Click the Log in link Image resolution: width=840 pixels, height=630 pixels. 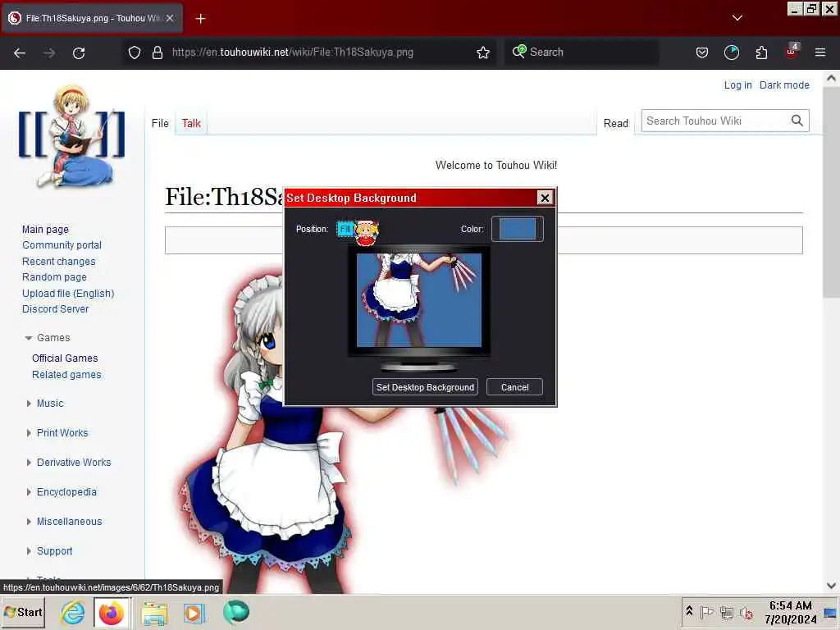pyautogui.click(x=737, y=85)
